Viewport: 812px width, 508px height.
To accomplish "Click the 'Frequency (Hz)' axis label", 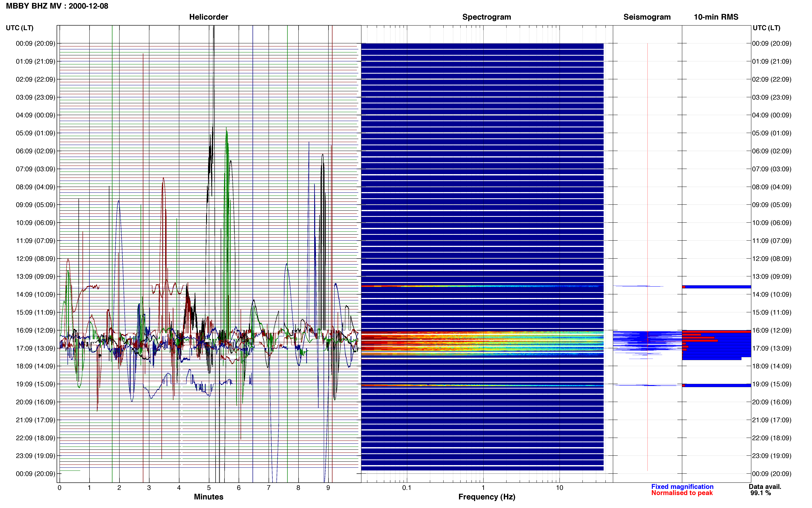I will click(487, 497).
